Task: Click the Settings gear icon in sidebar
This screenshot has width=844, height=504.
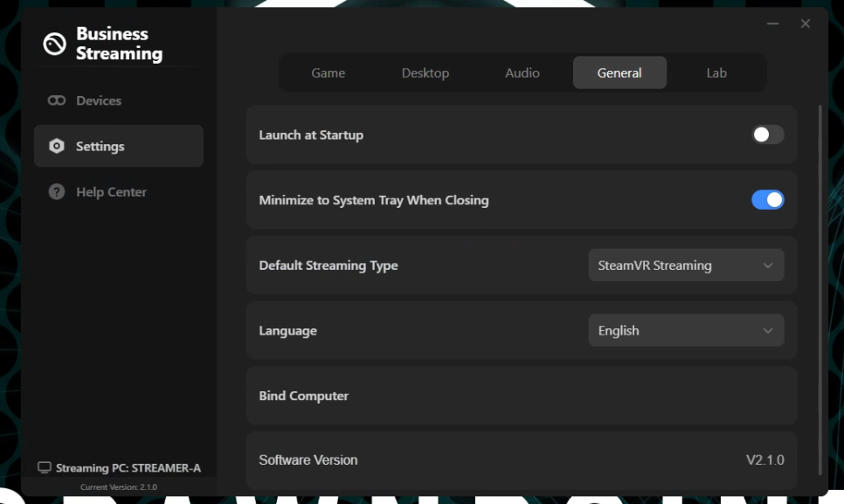Action: (x=57, y=146)
